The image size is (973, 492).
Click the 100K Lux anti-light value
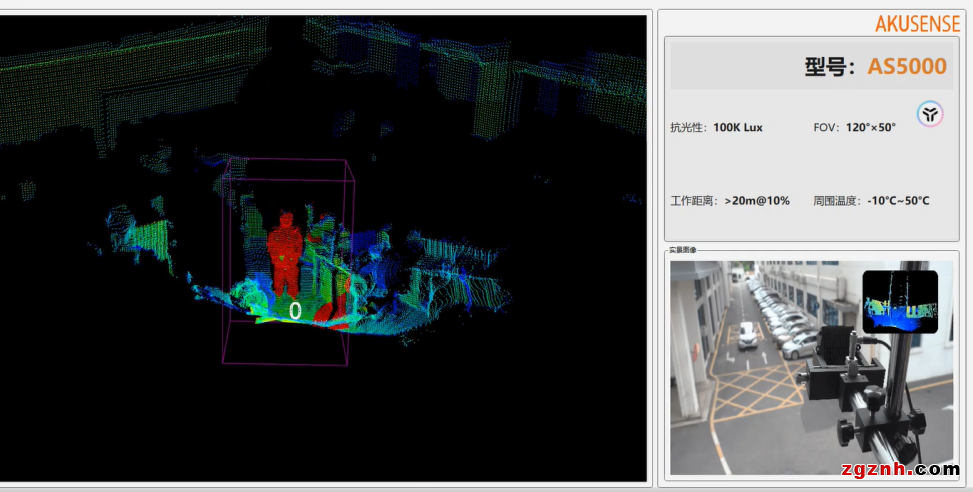tap(738, 128)
